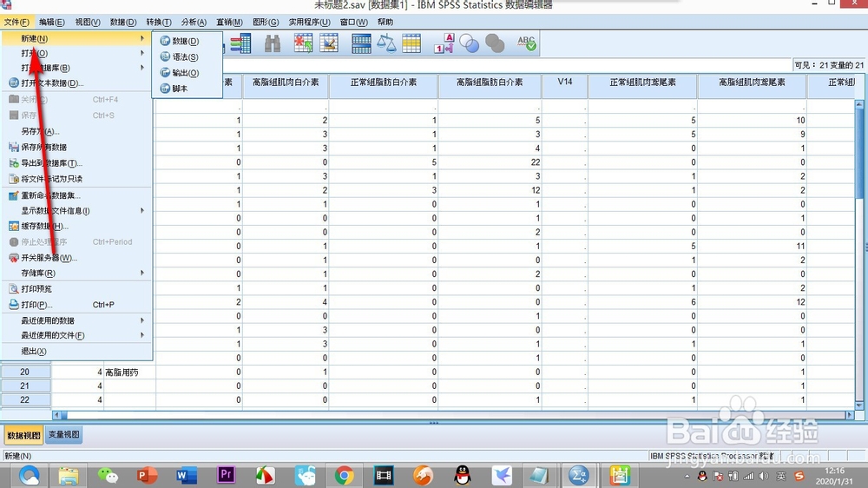Expand the 存储库(R) submenu
This screenshot has height=488, width=868.
coord(77,273)
